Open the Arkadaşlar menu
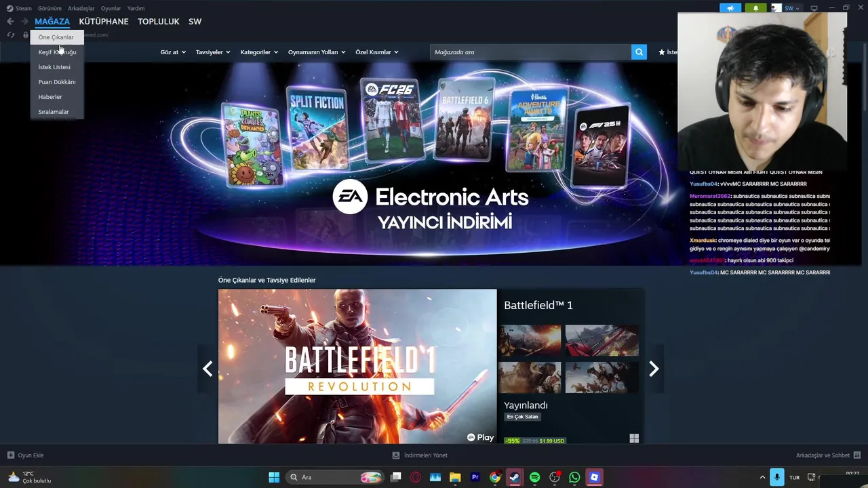The width and height of the screenshot is (868, 488). 81,8
